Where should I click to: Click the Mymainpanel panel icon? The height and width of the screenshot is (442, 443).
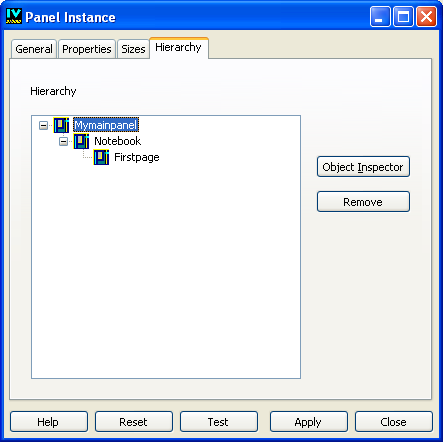coord(61,125)
